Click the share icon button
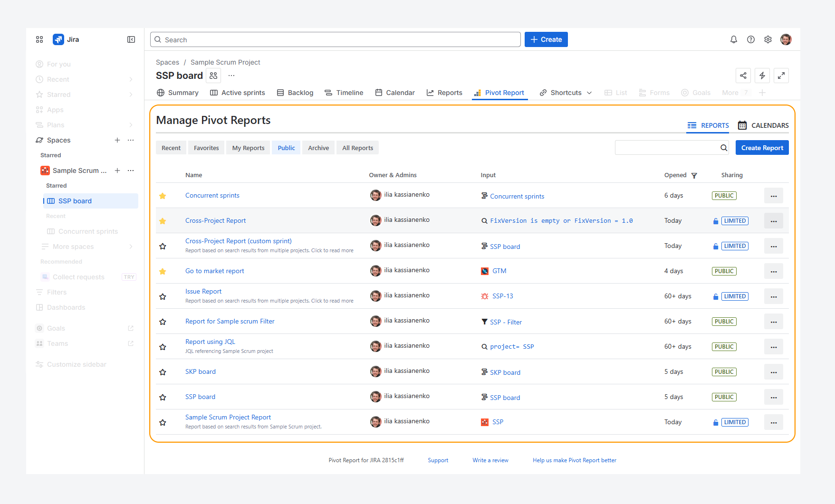The width and height of the screenshot is (835, 504). click(x=743, y=76)
